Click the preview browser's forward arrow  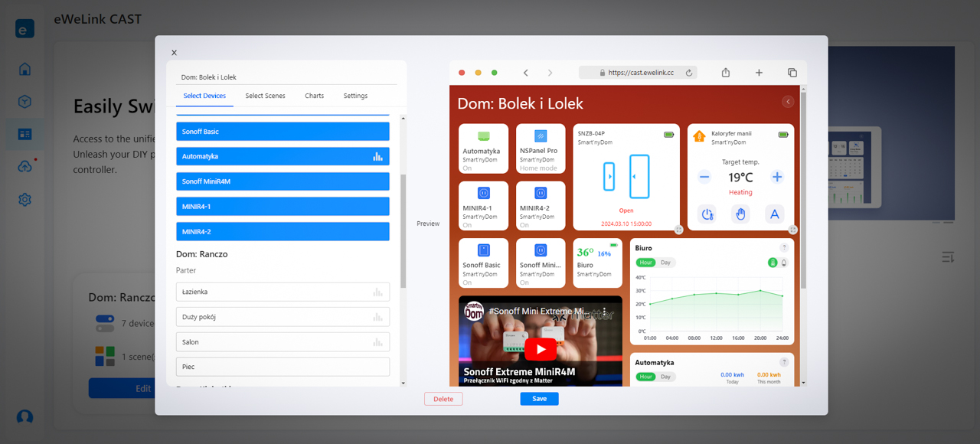[x=550, y=73]
